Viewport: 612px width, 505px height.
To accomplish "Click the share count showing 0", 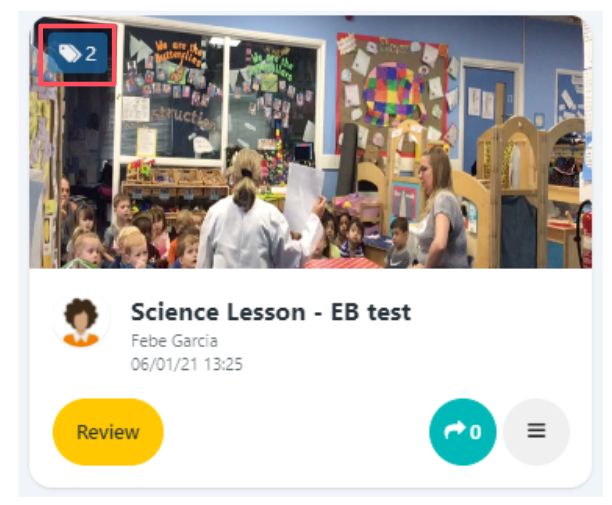I will (475, 432).
